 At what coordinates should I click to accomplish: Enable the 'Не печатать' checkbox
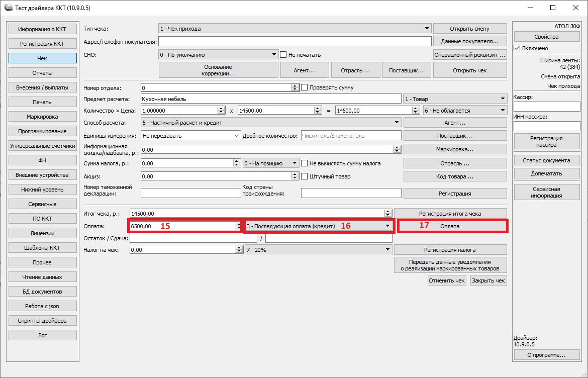pyautogui.click(x=283, y=55)
